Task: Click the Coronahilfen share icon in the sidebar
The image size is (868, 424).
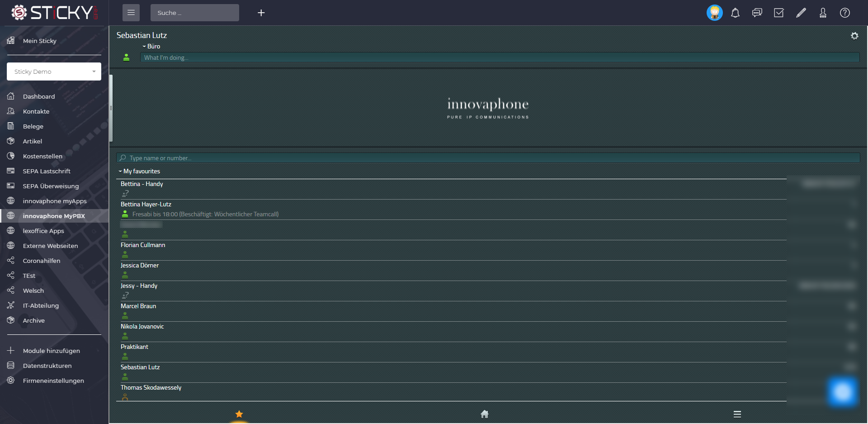Action: 11,260
